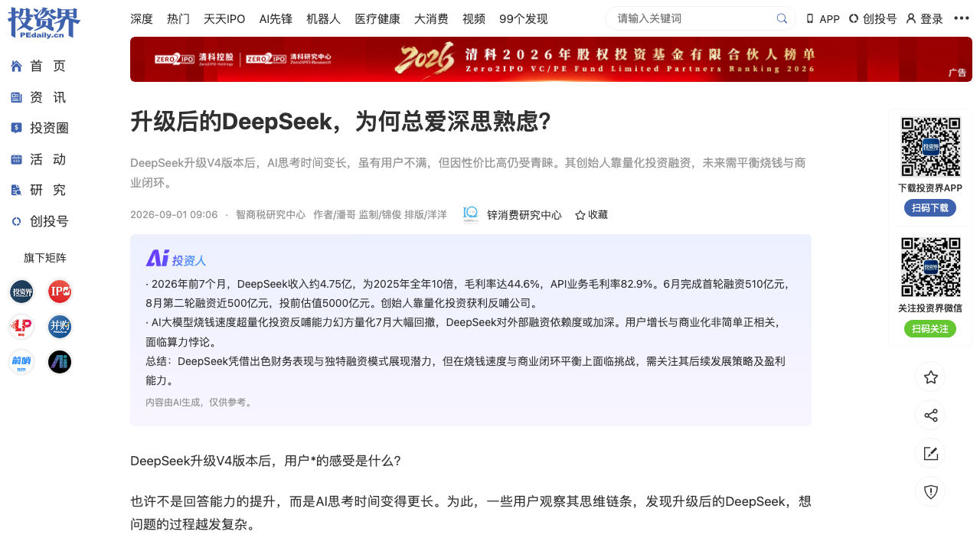Click the Ai 投资人 logo

176,259
